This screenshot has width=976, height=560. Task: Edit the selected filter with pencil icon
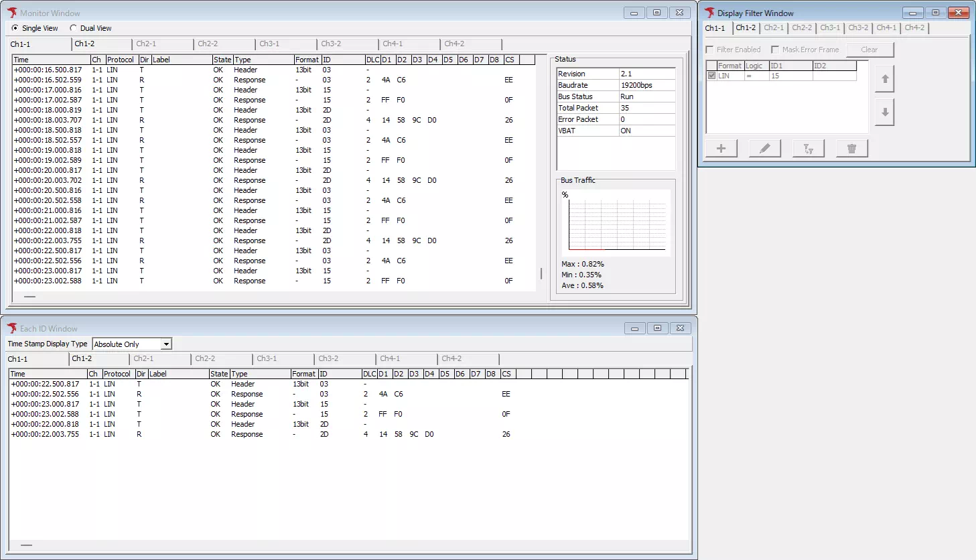764,149
